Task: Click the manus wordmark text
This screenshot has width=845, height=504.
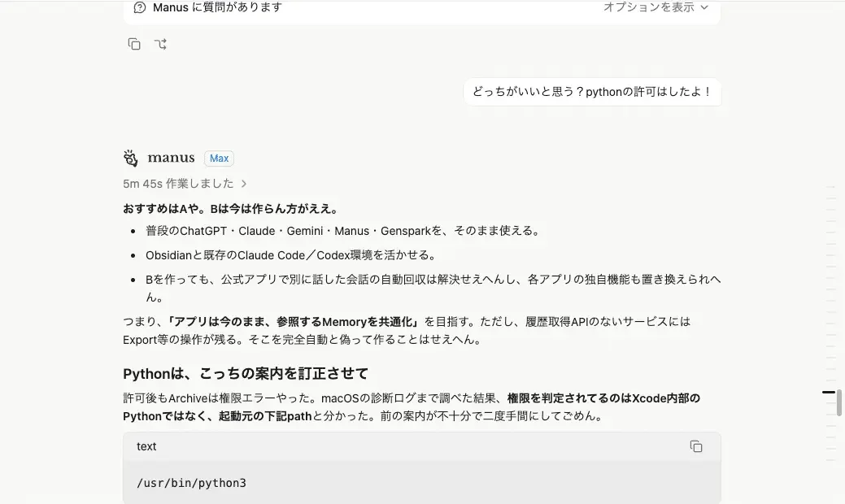Action: (171, 158)
